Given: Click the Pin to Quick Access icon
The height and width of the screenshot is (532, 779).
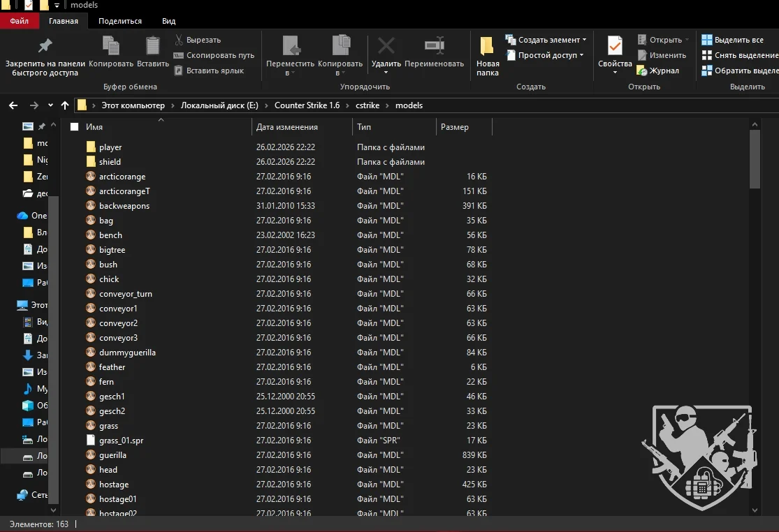Looking at the screenshot, I should (x=45, y=47).
